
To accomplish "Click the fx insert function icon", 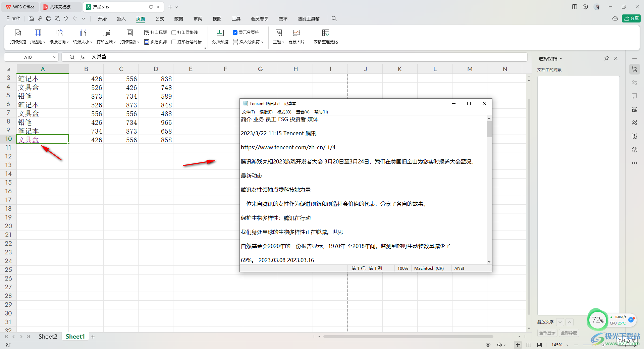I will click(x=82, y=57).
